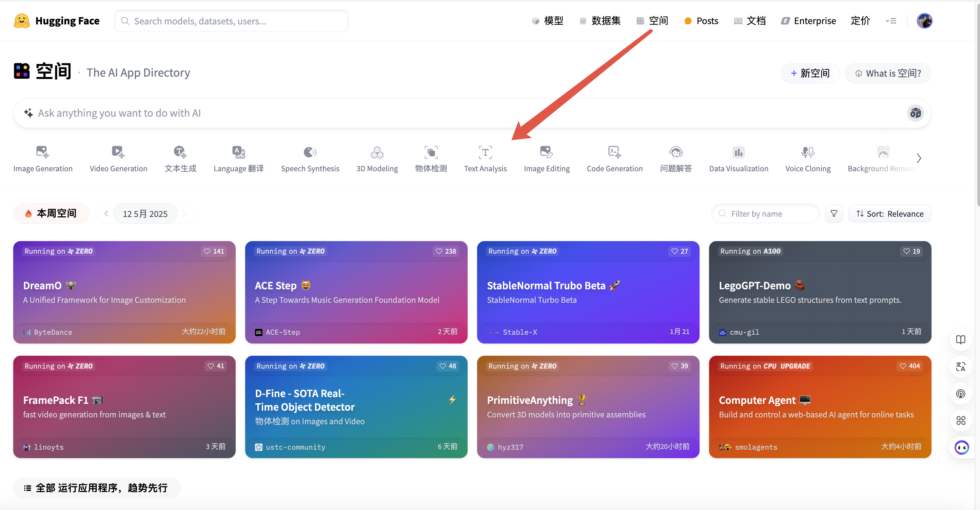Click the What is 空间? button

click(x=888, y=73)
